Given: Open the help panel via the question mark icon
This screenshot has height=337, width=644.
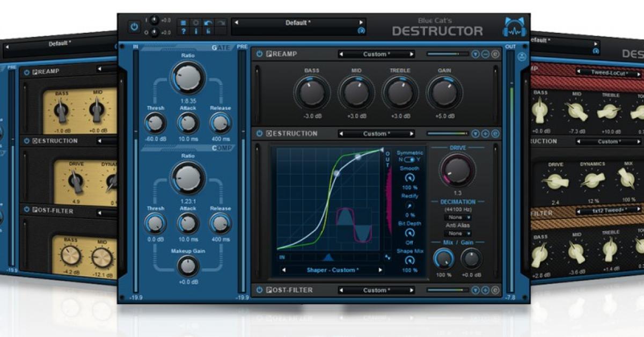Looking at the screenshot, I should 183,31.
